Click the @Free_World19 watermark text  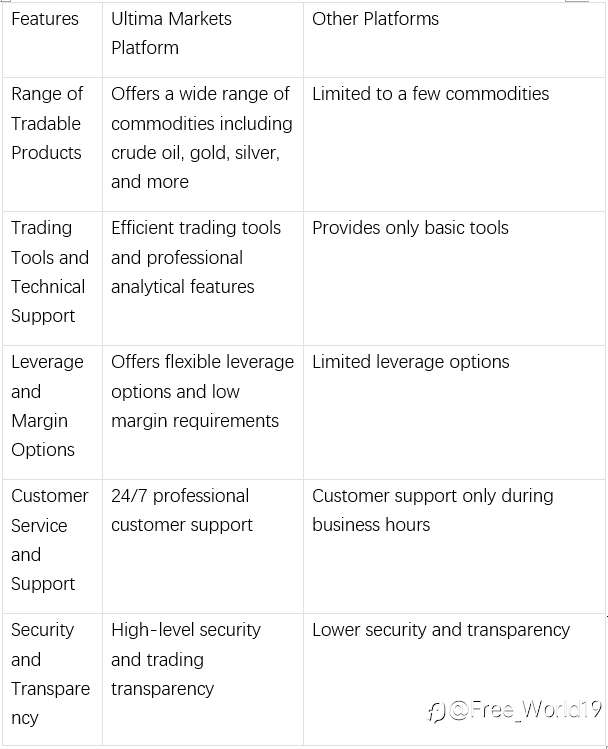click(x=525, y=710)
